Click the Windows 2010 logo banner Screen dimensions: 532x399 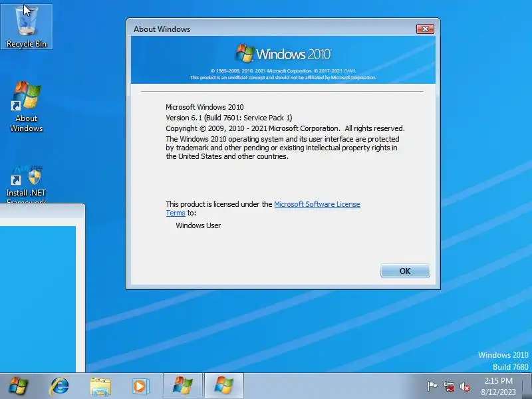coord(283,60)
